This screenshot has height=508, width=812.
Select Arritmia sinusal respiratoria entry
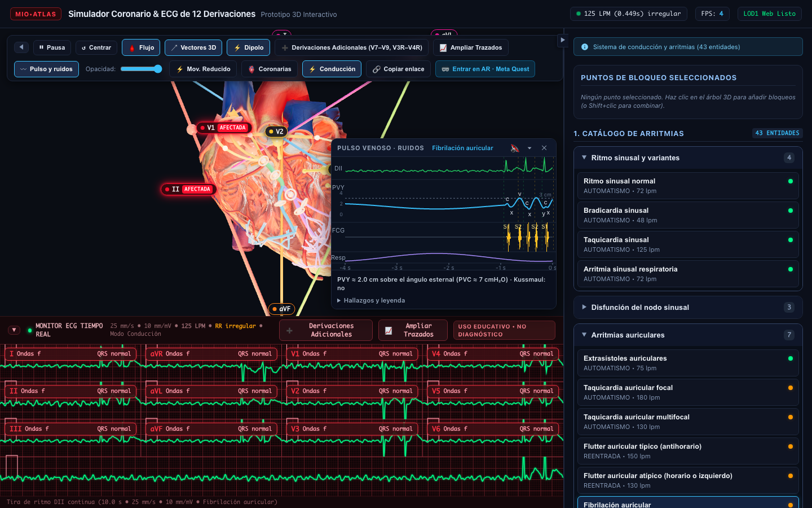pos(688,274)
